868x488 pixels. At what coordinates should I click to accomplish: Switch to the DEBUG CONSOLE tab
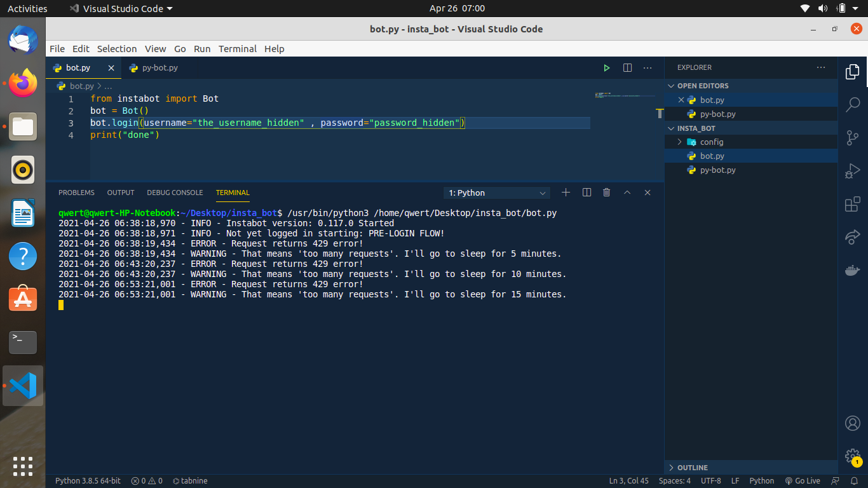pos(175,193)
